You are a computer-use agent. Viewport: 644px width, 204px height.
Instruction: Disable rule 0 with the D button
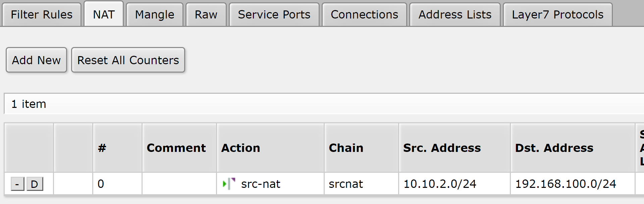[35, 184]
